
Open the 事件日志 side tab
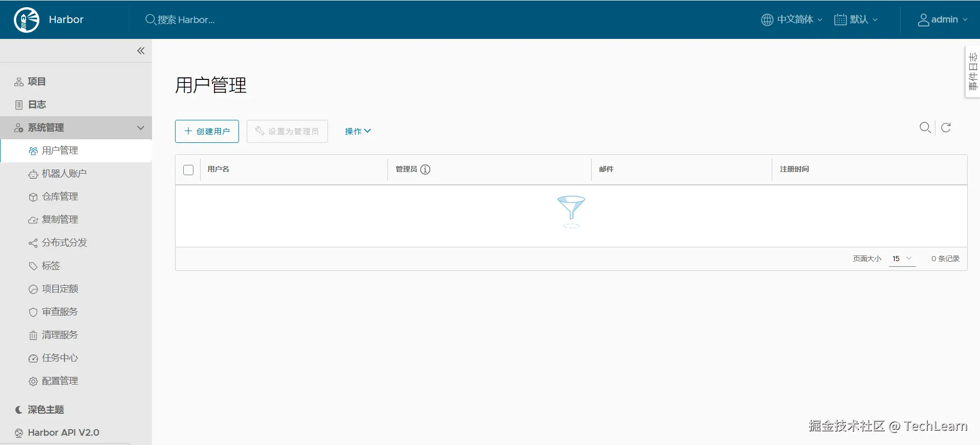click(973, 72)
